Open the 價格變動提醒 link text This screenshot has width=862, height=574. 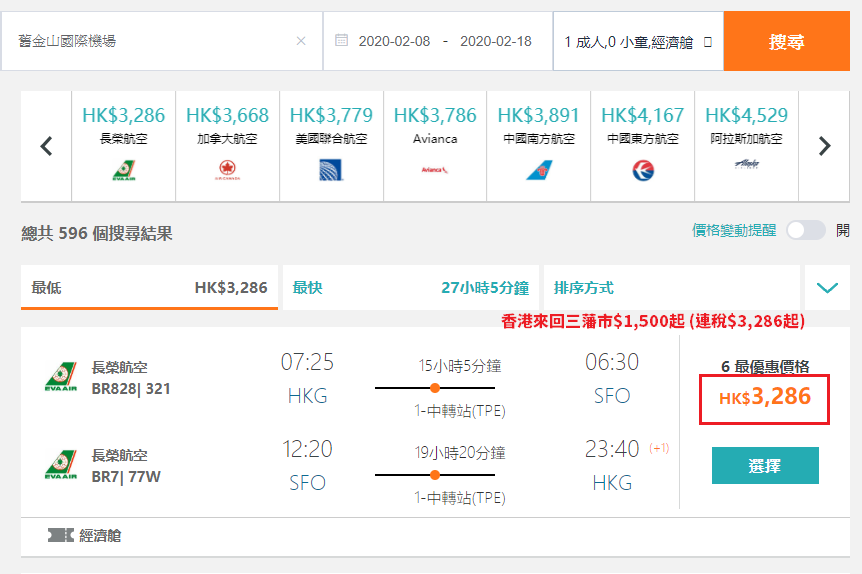734,230
